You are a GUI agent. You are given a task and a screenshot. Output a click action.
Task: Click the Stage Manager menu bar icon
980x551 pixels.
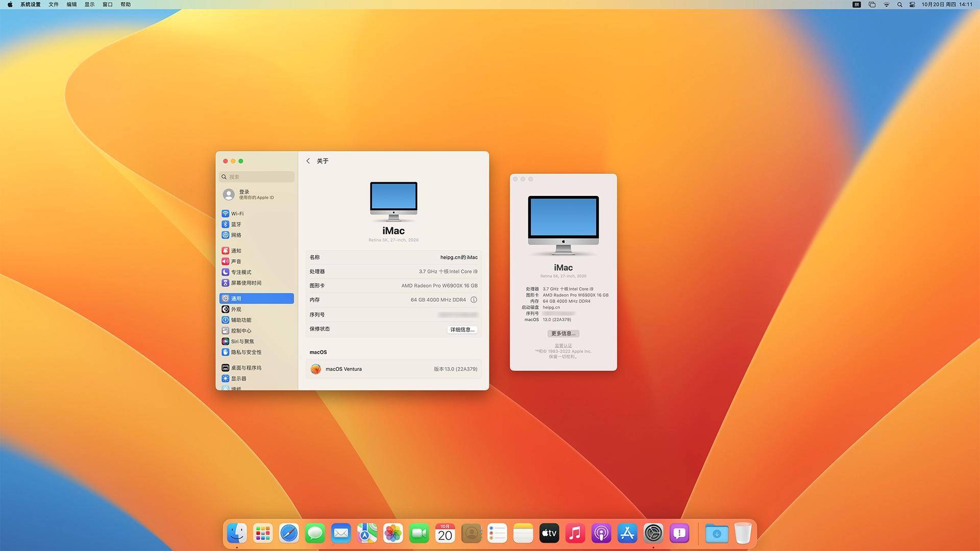click(872, 5)
